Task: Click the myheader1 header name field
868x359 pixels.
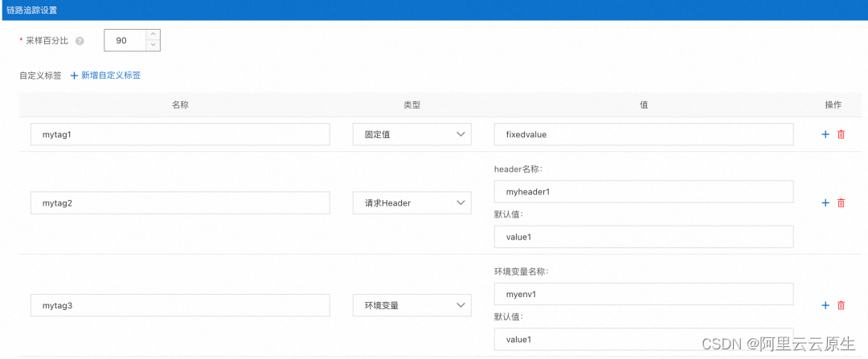Action: [644, 191]
